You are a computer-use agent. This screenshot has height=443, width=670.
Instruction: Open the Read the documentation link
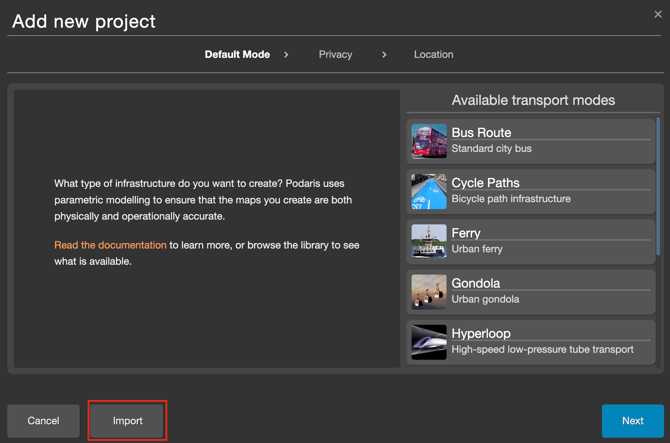[x=110, y=245]
